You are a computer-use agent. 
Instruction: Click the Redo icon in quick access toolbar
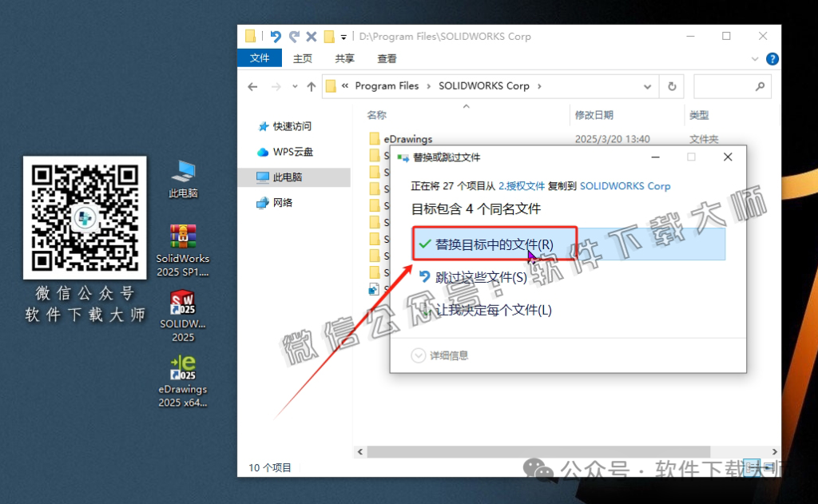pyautogui.click(x=293, y=36)
